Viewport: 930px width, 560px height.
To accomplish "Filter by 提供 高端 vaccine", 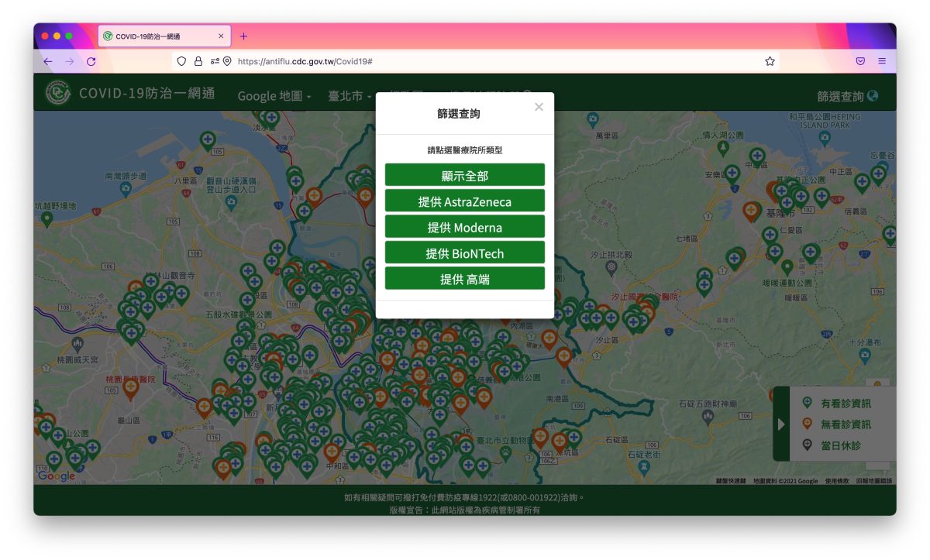I will [x=465, y=279].
